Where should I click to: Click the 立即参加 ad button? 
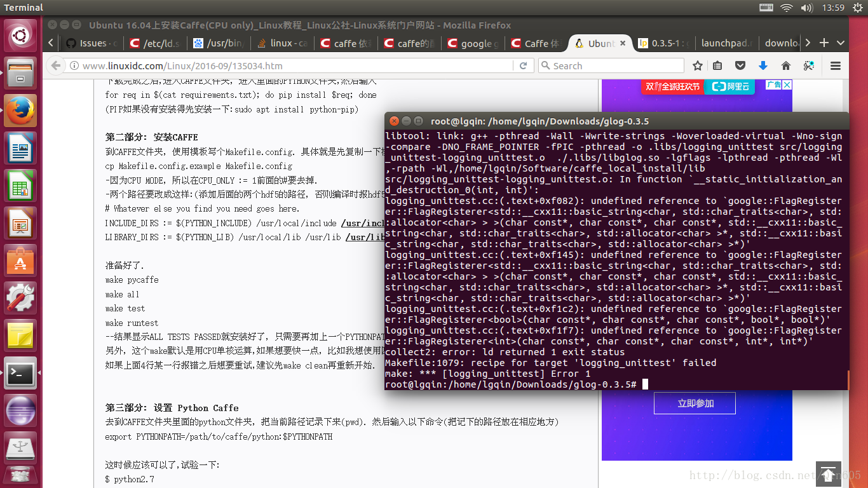[695, 403]
